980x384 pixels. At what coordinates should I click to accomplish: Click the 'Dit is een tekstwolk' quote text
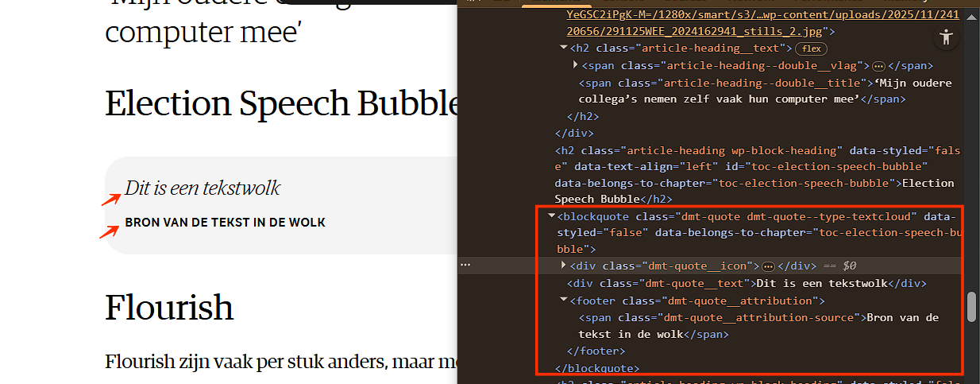(x=203, y=188)
